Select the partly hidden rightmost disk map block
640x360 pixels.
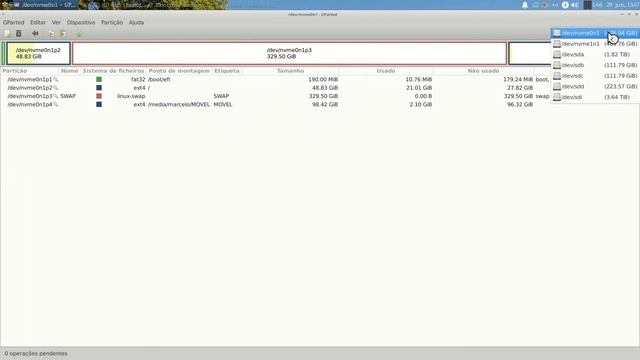(530, 53)
